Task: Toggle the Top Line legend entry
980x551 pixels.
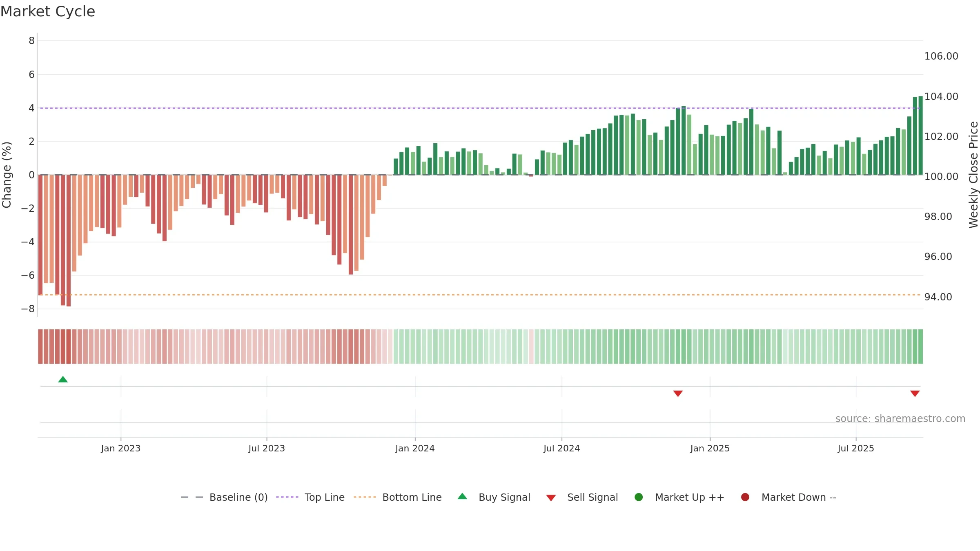Action: pos(310,498)
